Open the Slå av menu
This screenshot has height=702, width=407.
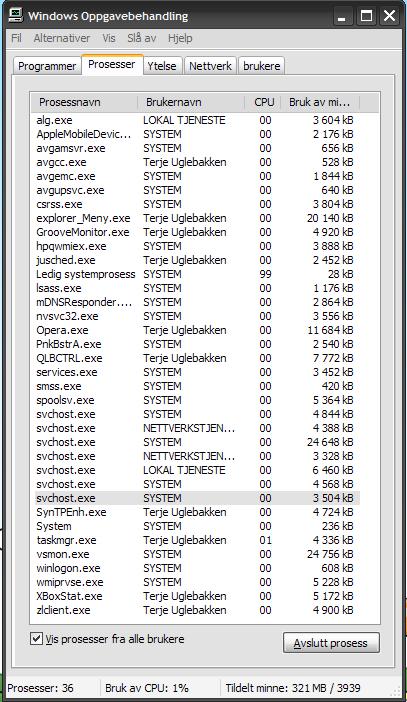141,38
